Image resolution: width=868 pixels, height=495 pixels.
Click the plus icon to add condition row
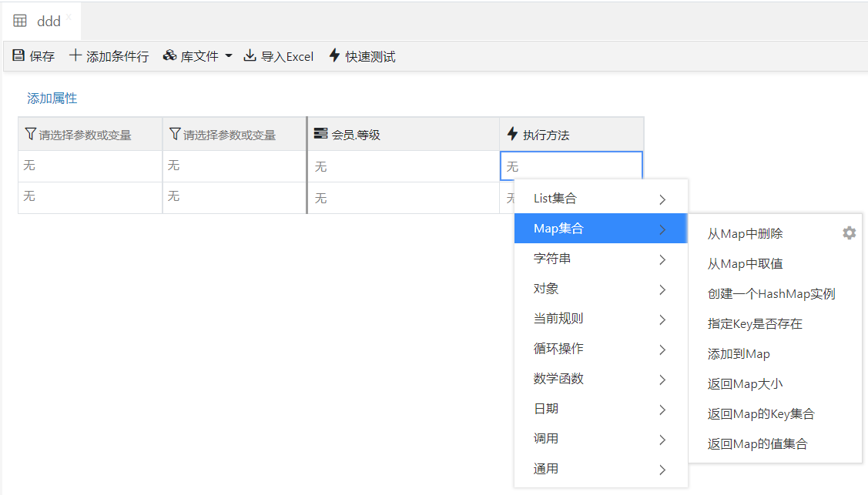pos(75,55)
